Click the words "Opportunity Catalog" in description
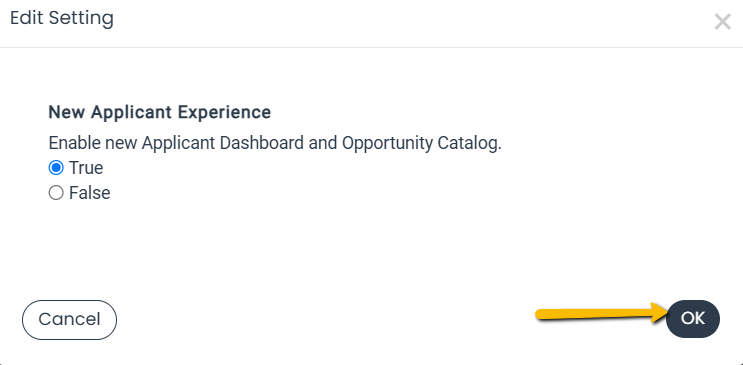This screenshot has height=365, width=743. tap(421, 143)
